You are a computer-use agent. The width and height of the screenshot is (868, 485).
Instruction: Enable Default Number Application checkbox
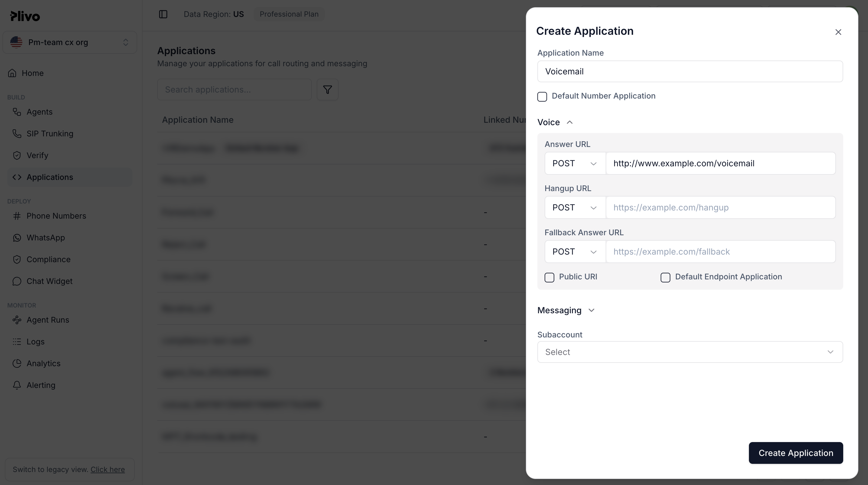pyautogui.click(x=542, y=97)
